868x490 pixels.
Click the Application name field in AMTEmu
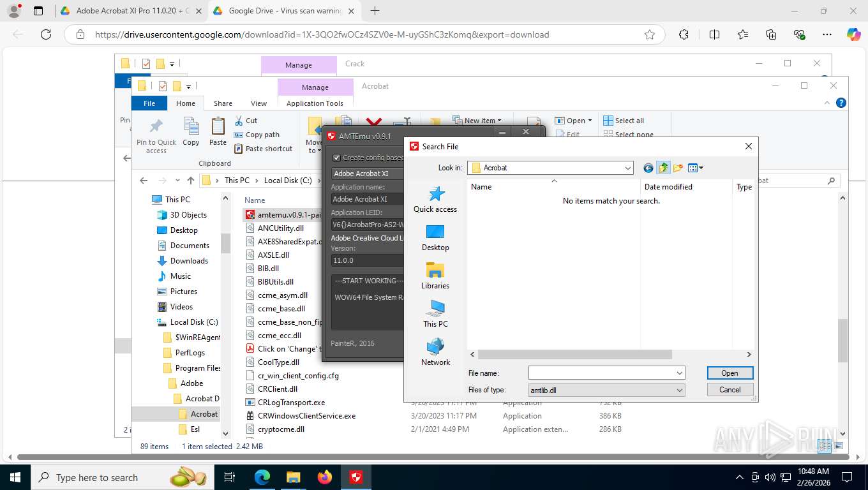[368, 199]
